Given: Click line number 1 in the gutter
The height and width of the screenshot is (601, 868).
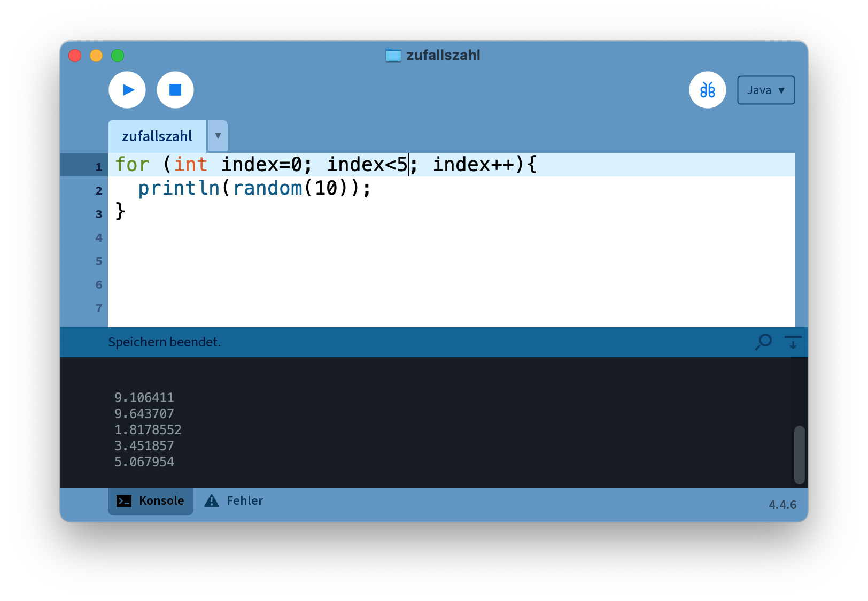Looking at the screenshot, I should 99,167.
